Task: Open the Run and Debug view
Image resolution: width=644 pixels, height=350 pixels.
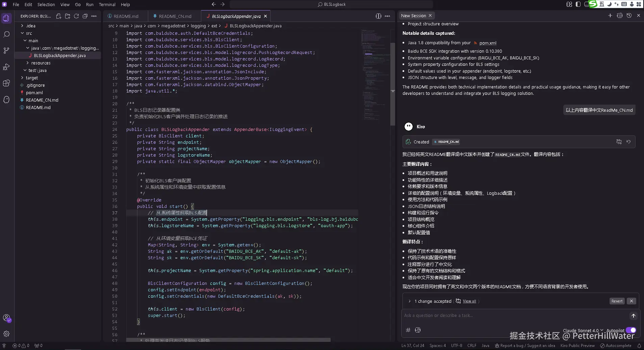Action: (6, 67)
